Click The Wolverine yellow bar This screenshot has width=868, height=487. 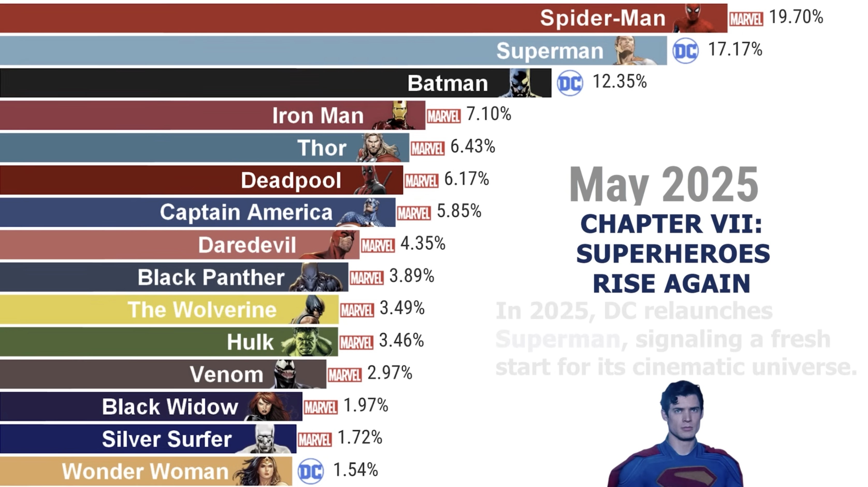click(169, 309)
